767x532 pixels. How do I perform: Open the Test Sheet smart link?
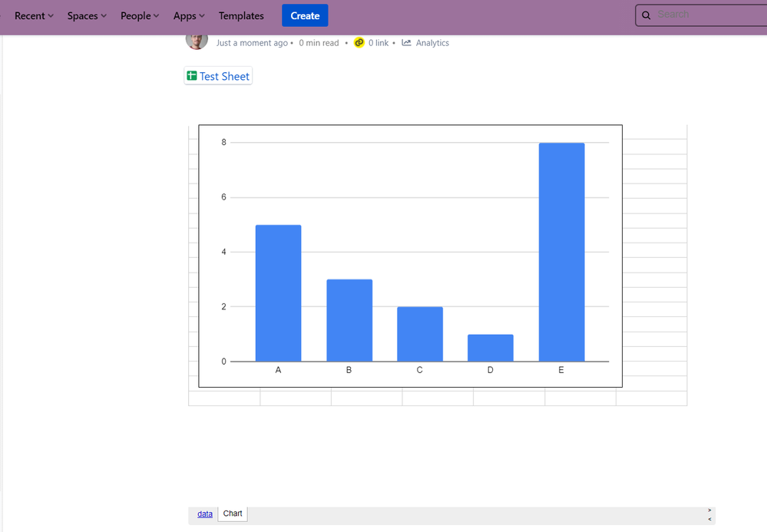pos(225,75)
